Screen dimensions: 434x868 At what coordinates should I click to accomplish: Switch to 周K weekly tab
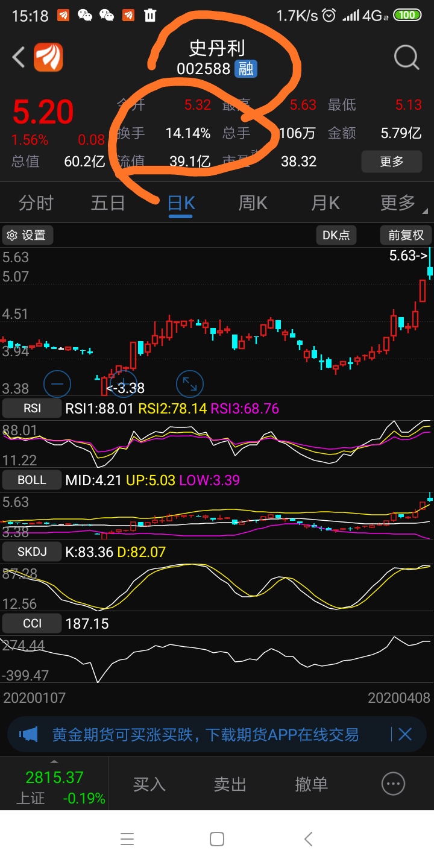(x=253, y=203)
